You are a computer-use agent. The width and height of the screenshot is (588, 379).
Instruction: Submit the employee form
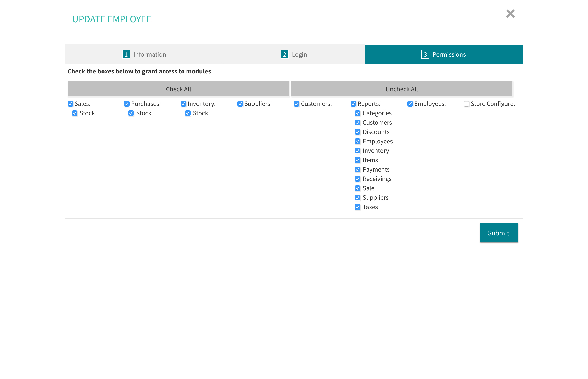pos(498,233)
